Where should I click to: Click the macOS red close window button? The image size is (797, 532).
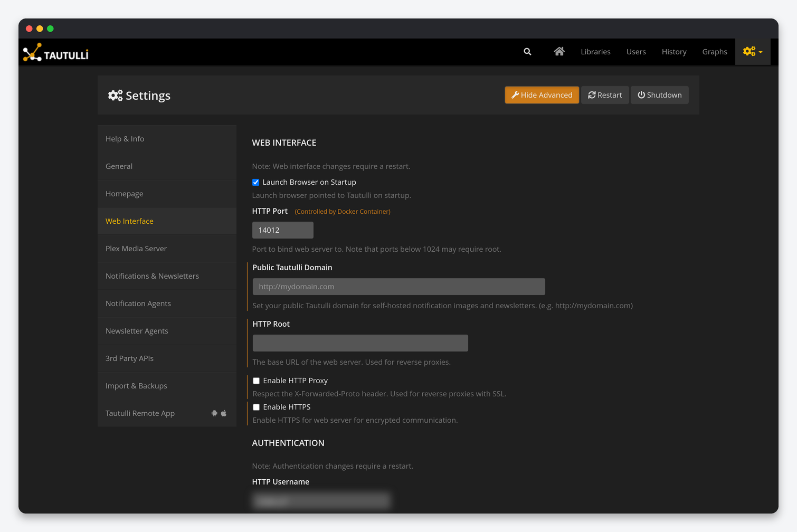[29, 28]
